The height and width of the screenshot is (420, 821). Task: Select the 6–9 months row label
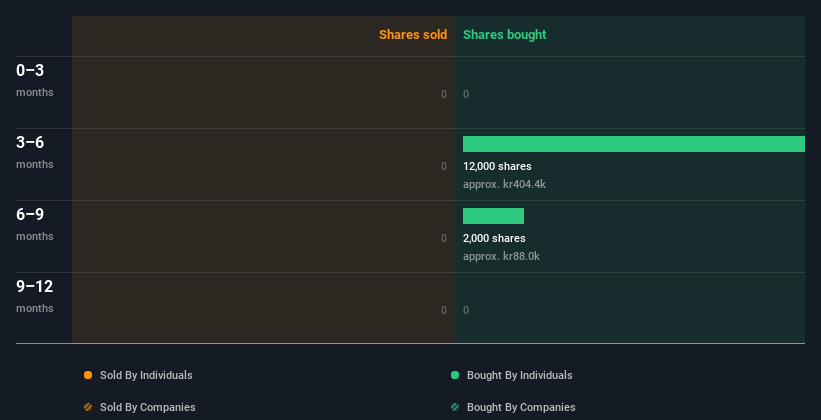[34, 223]
